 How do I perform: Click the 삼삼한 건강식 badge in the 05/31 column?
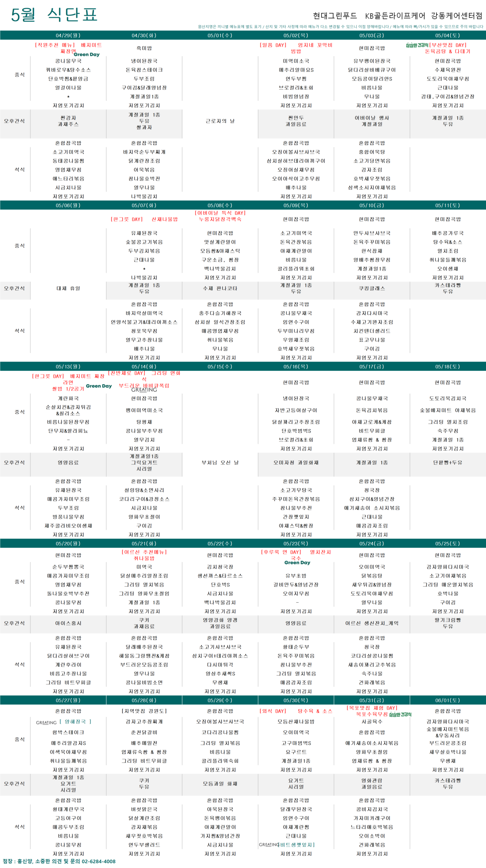click(400, 714)
